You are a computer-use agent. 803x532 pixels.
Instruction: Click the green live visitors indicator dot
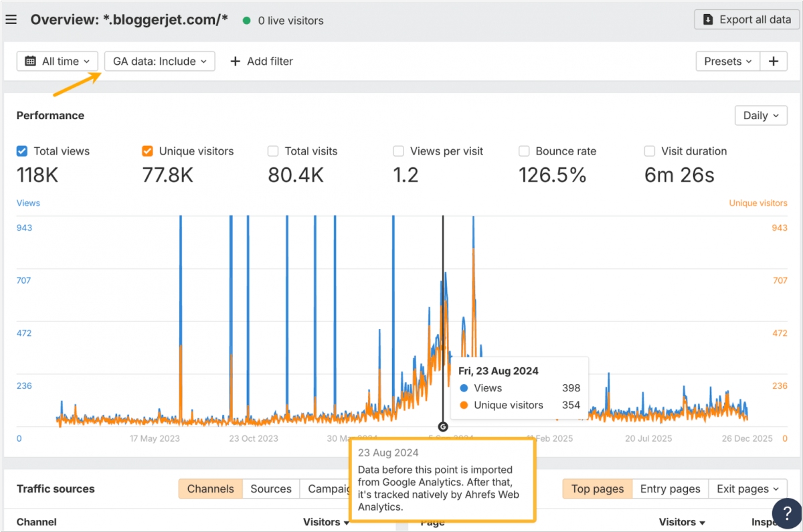(x=246, y=21)
